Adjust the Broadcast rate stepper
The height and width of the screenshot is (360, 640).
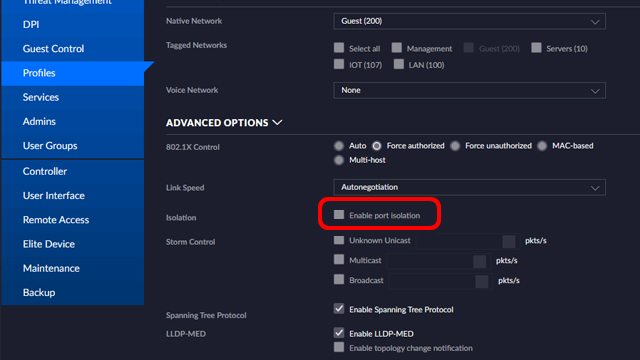(x=482, y=282)
